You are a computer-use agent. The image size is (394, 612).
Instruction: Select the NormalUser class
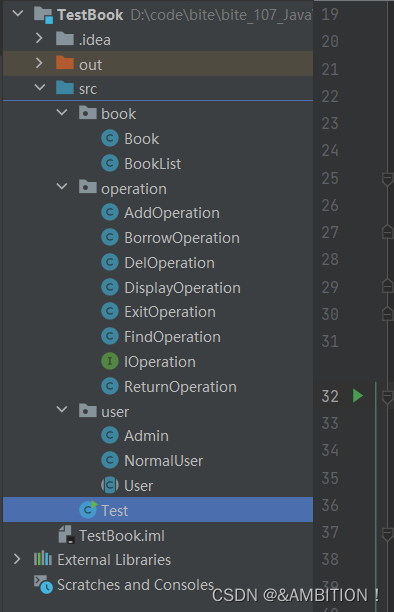pos(163,461)
